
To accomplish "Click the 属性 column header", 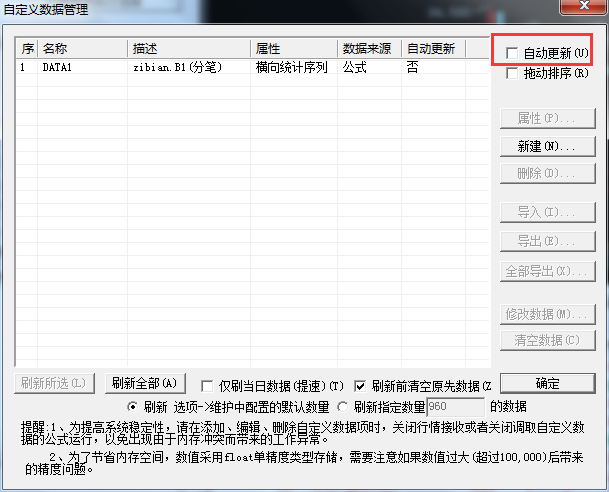I will 294,49.
